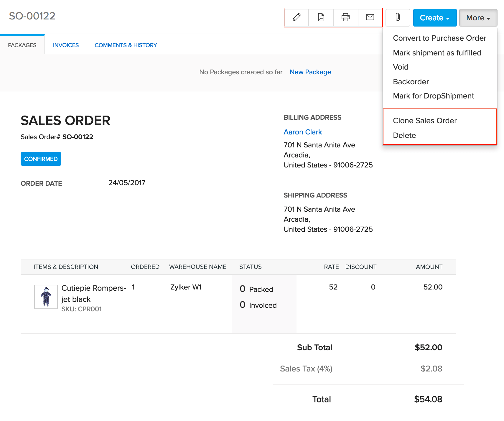Image resolution: width=504 pixels, height=421 pixels.
Task: Click the Cutiepie Rompers item thumbnail
Action: tap(46, 297)
